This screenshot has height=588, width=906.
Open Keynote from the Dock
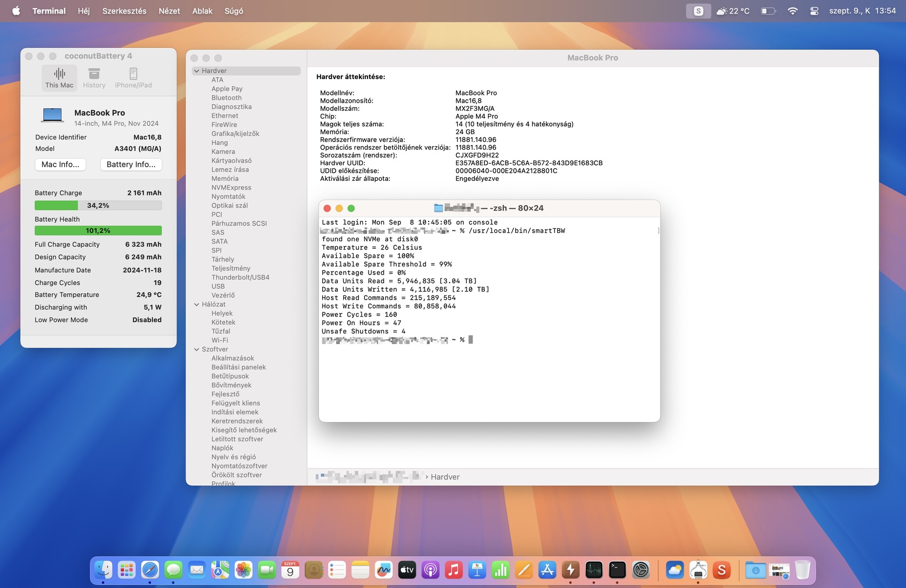click(x=477, y=570)
